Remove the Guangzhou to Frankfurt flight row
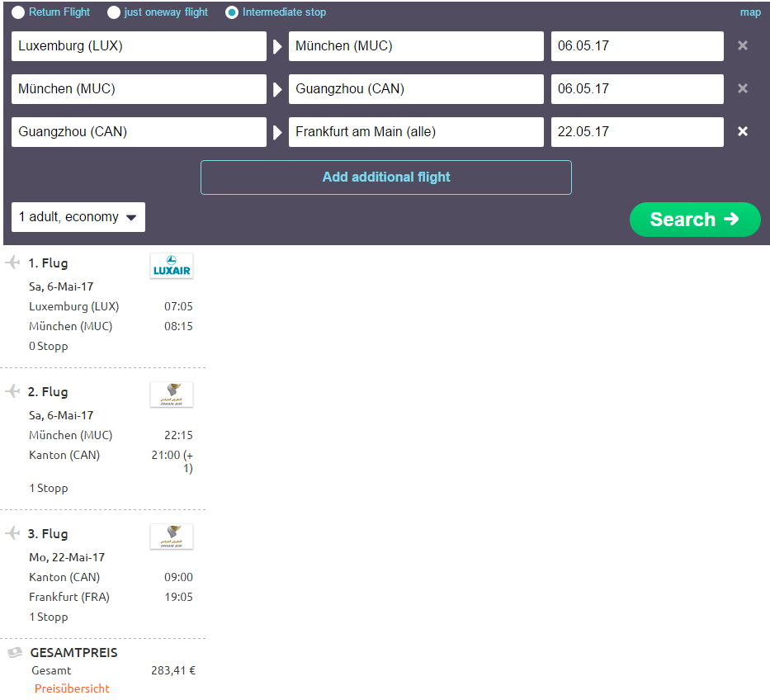 tap(743, 131)
